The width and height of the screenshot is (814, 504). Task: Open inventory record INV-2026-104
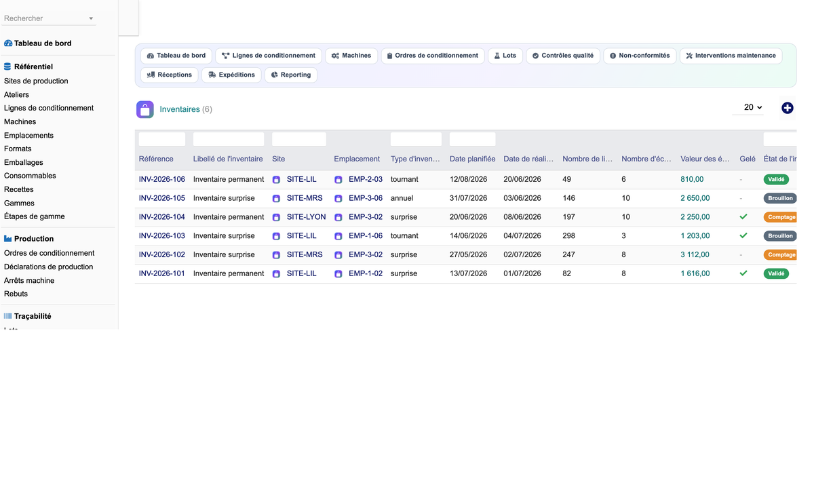tap(162, 217)
